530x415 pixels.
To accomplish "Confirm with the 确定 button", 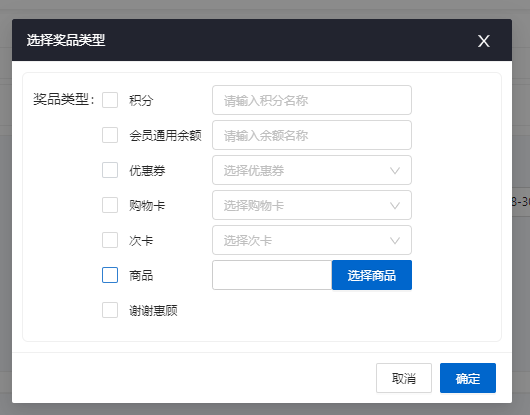I will 468,378.
